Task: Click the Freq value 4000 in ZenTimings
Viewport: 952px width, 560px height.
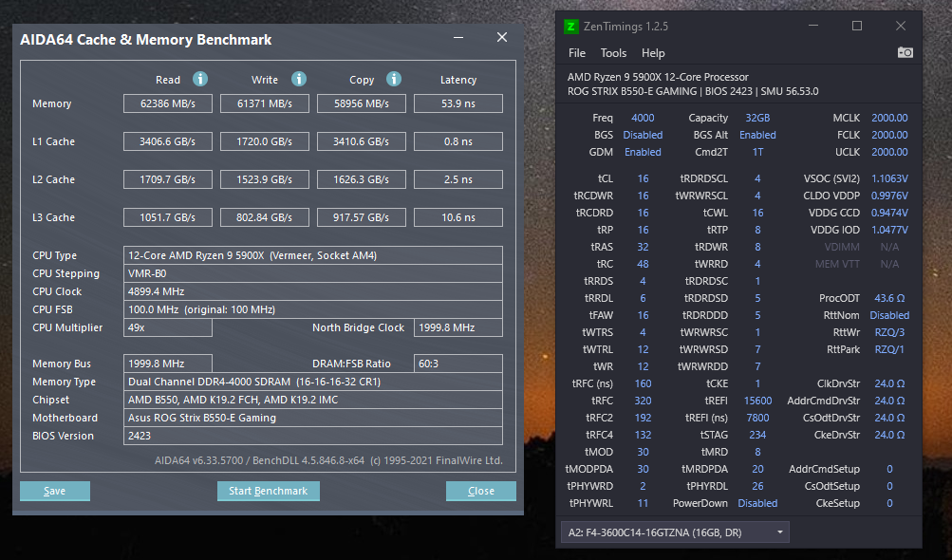Action: (x=643, y=118)
